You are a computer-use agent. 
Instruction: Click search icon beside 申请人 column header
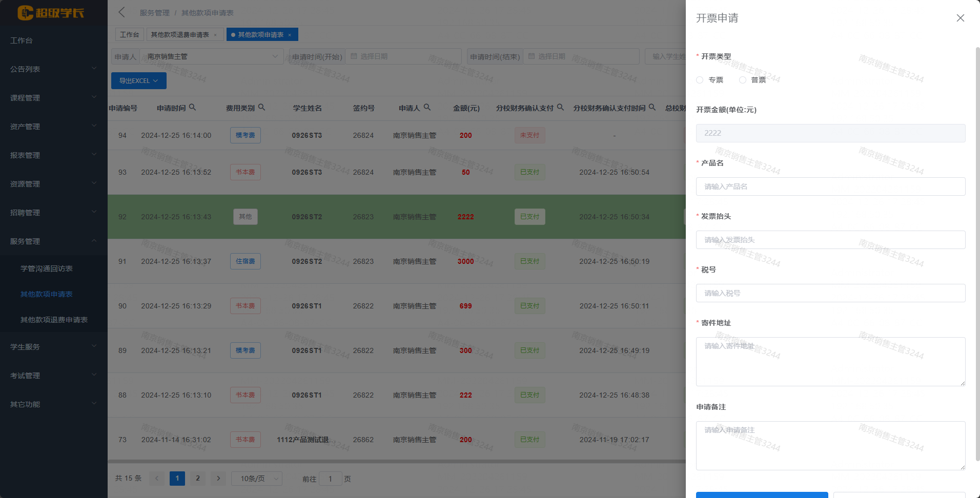pyautogui.click(x=427, y=108)
